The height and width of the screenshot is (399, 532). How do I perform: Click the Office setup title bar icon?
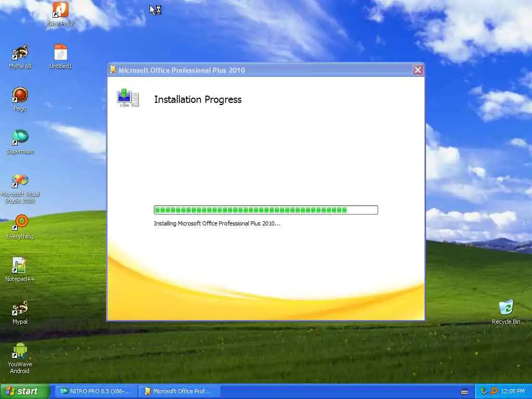tap(113, 70)
